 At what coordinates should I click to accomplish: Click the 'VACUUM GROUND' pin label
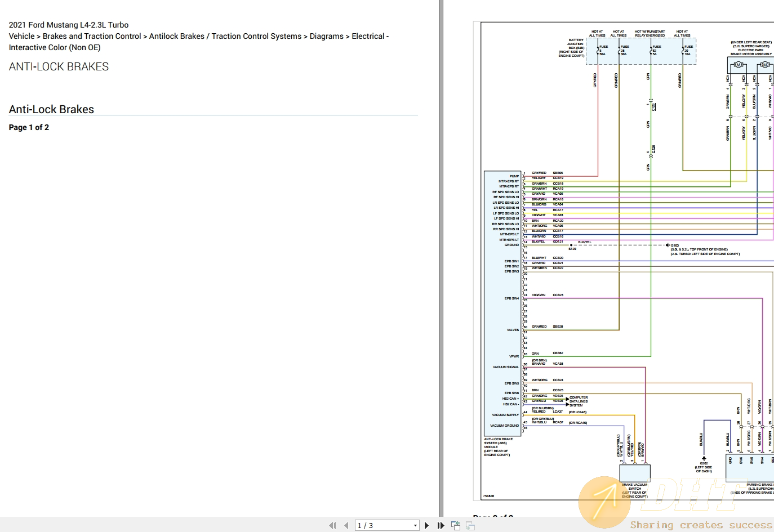tap(504, 426)
